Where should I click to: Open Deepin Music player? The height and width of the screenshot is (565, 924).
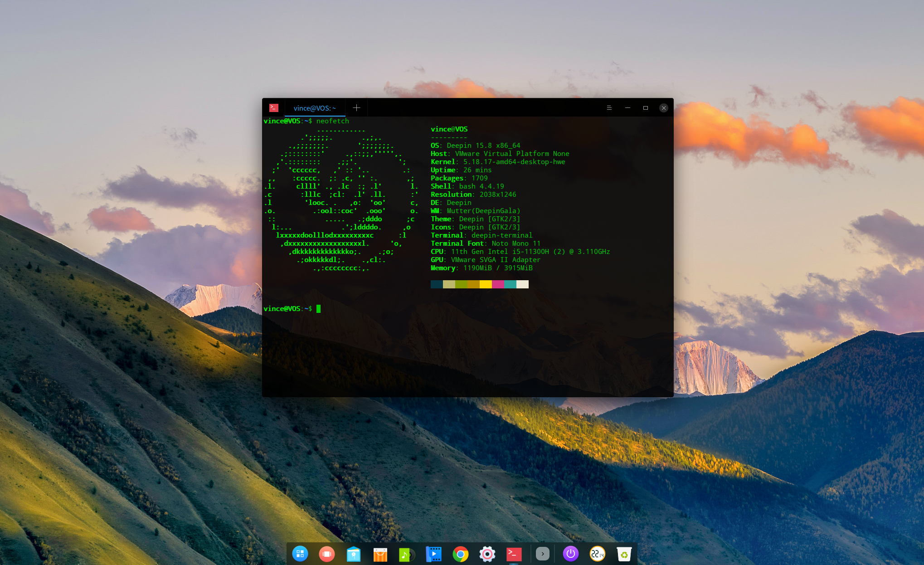[x=406, y=554]
